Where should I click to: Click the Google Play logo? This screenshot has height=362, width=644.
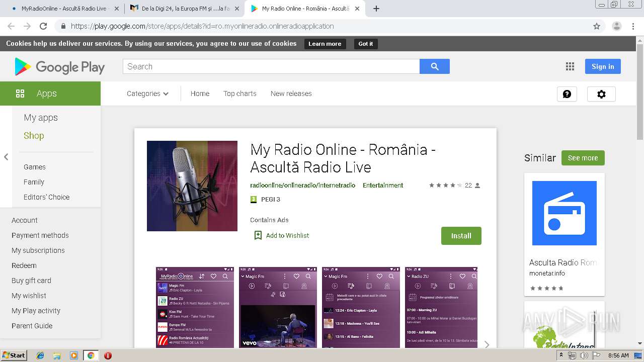pyautogui.click(x=59, y=67)
